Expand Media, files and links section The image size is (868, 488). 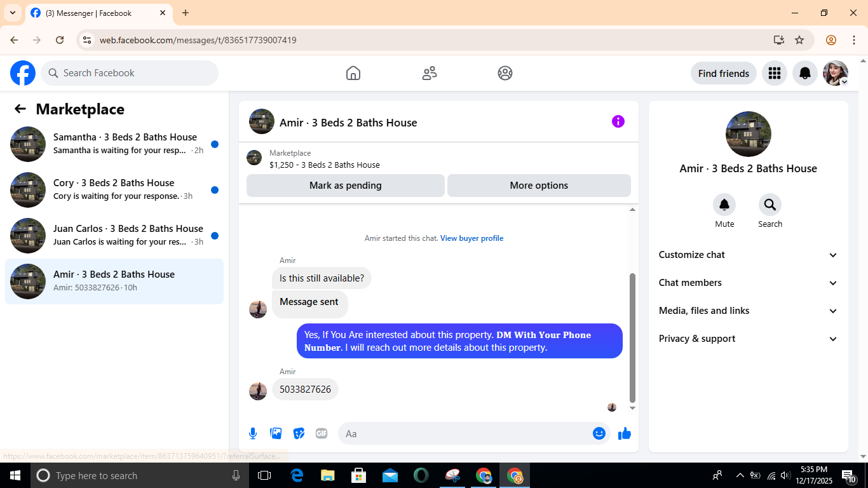click(749, 311)
